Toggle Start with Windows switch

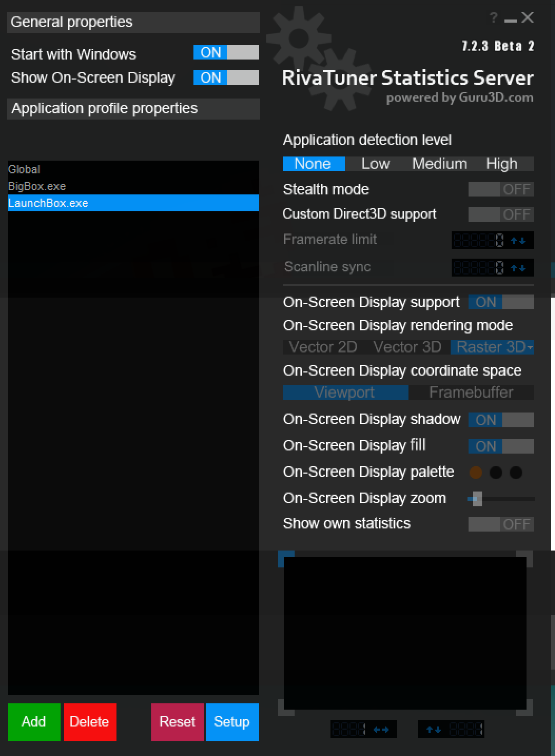point(226,52)
